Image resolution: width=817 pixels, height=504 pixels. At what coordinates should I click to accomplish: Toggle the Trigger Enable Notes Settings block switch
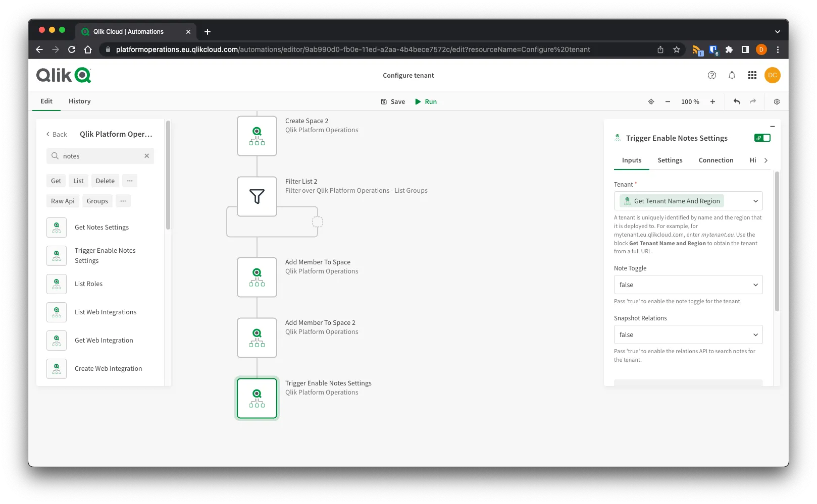click(x=762, y=138)
